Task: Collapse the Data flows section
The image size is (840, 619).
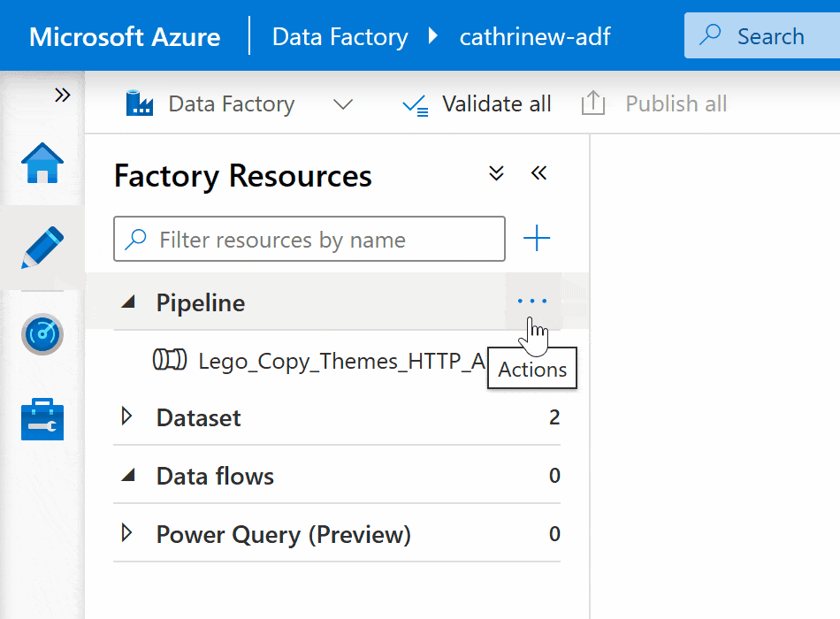Action: pos(129,476)
